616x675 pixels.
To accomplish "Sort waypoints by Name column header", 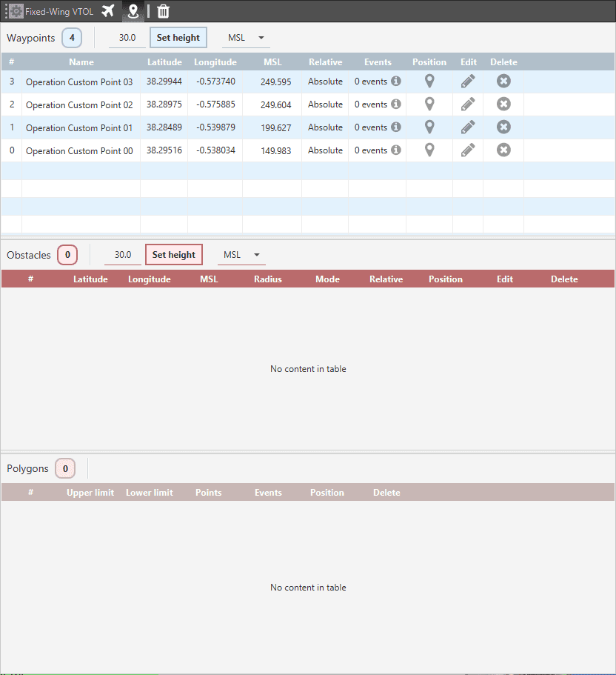I will point(81,62).
